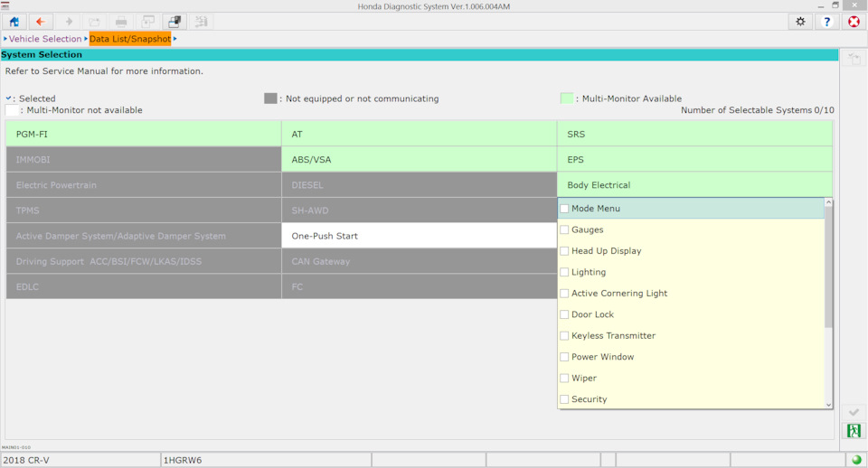Enable the Keyless Transmitter checkbox
The width and height of the screenshot is (868, 468).
coord(564,336)
